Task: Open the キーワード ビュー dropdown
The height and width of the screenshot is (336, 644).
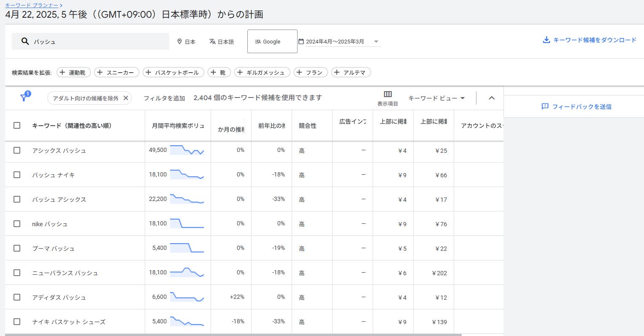Action: pyautogui.click(x=436, y=98)
